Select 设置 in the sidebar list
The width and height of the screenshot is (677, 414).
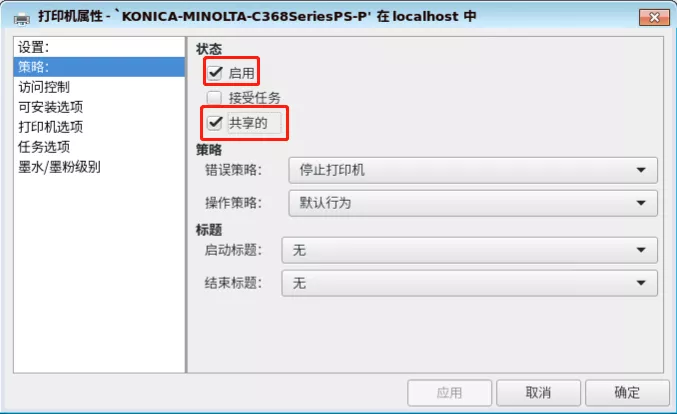(99, 47)
